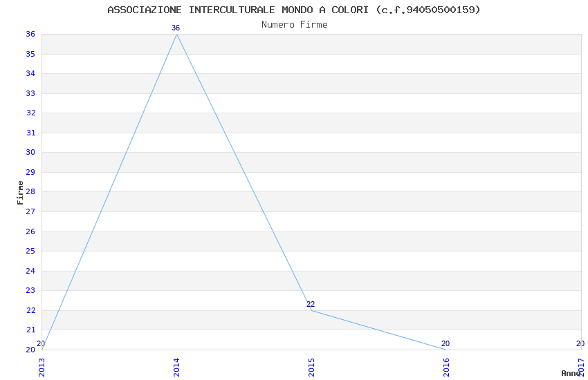Click the y-axis value 27
Image resolution: width=588 pixels, height=380 pixels.
tap(30, 211)
